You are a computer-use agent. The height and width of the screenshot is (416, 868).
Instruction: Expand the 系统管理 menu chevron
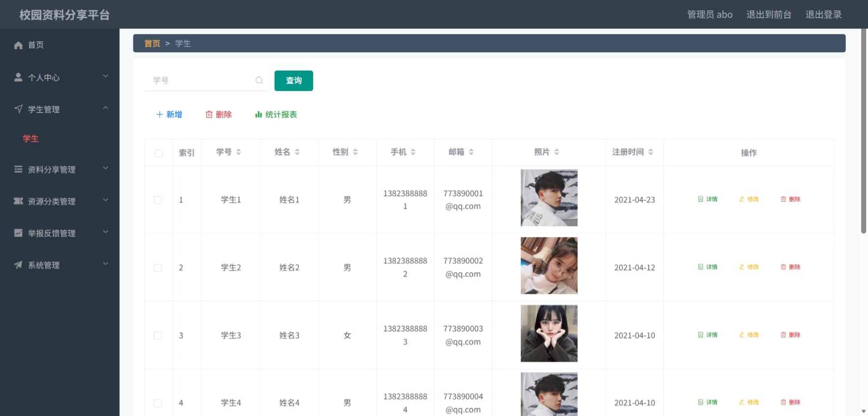point(105,264)
